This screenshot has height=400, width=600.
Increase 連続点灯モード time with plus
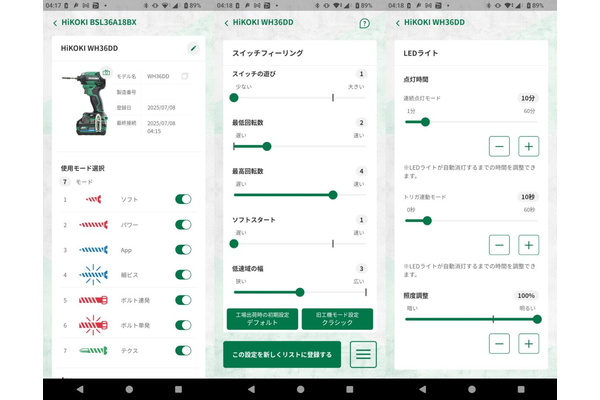coord(528,146)
